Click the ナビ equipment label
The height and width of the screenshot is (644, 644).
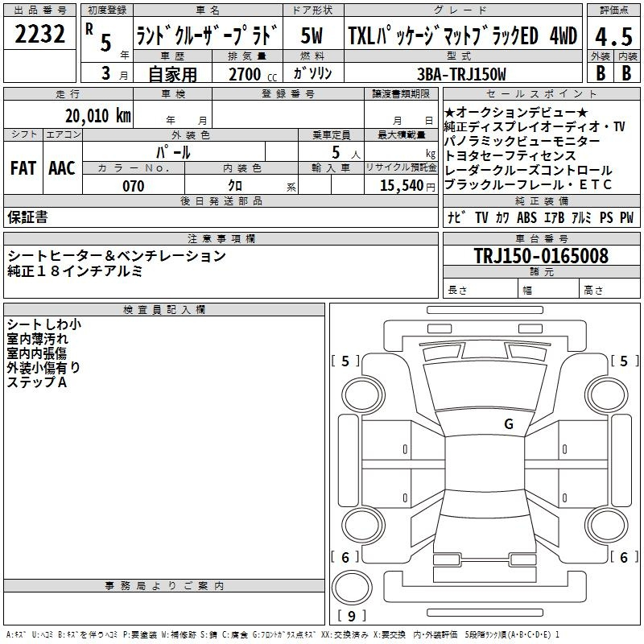[x=456, y=217]
